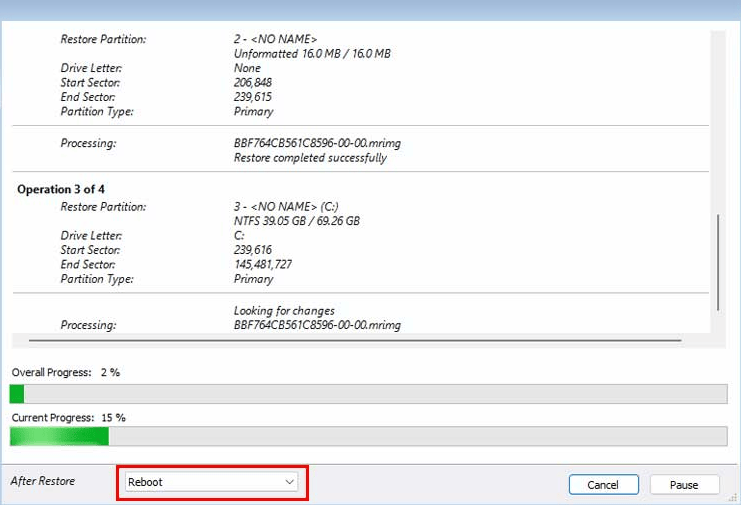Click the Overall Progress bar
This screenshot has height=505, width=741.
368,394
